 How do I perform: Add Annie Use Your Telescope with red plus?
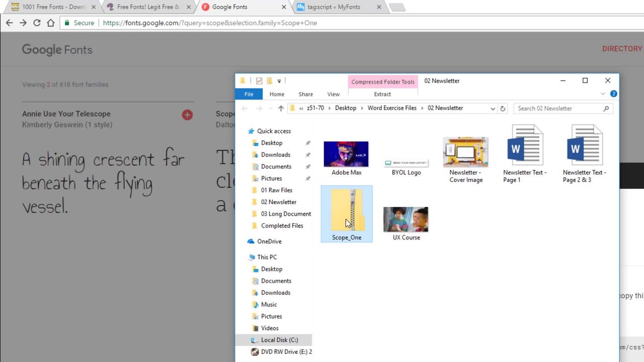coord(187,115)
